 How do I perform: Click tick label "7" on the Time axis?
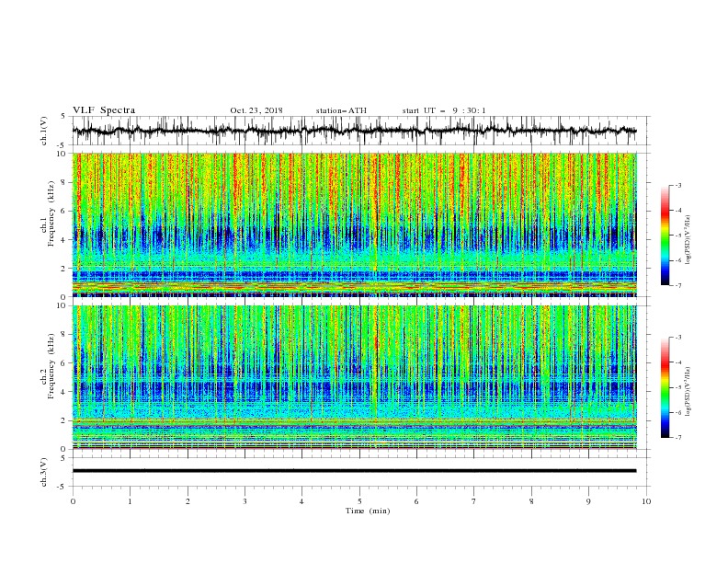(x=474, y=501)
